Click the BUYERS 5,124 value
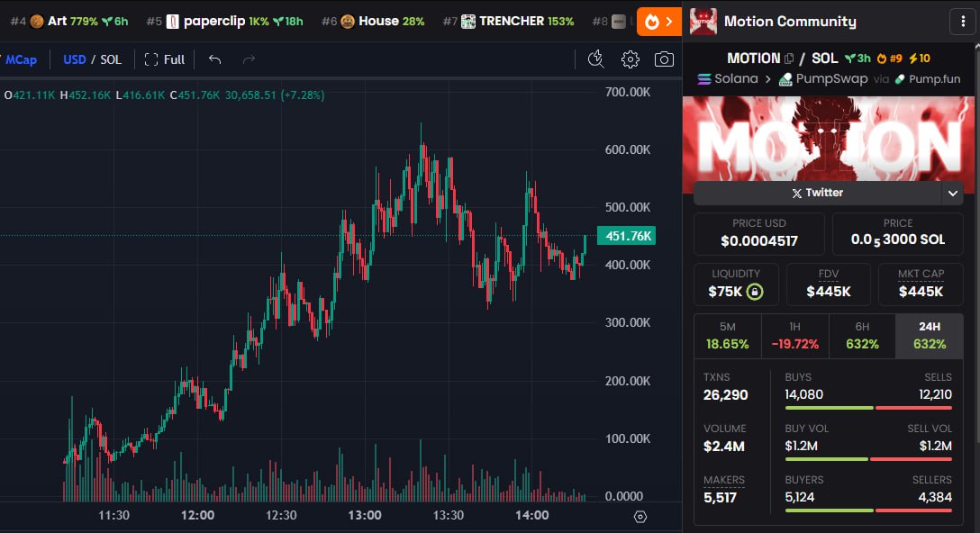980x533 pixels. pos(800,497)
